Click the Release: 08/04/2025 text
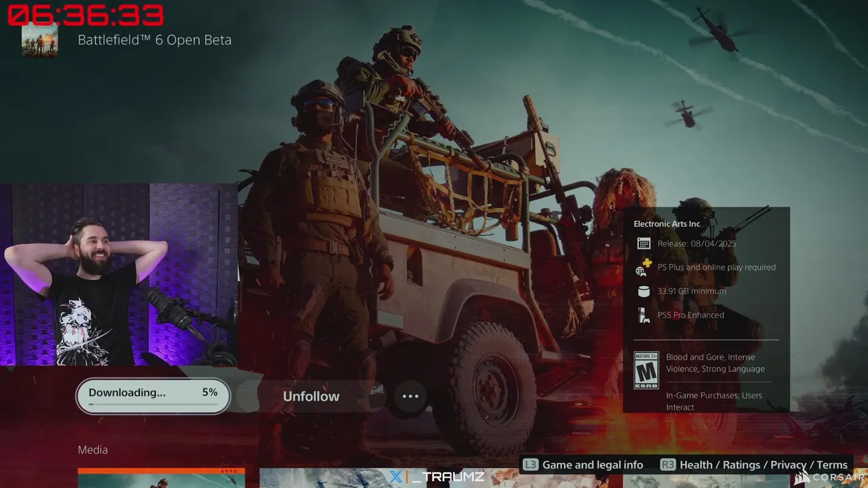 tap(697, 243)
